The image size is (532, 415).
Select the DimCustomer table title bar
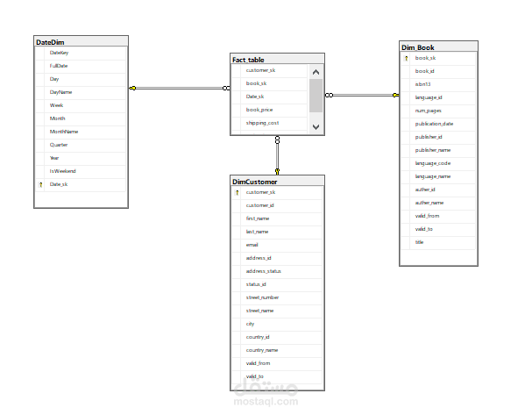277,182
